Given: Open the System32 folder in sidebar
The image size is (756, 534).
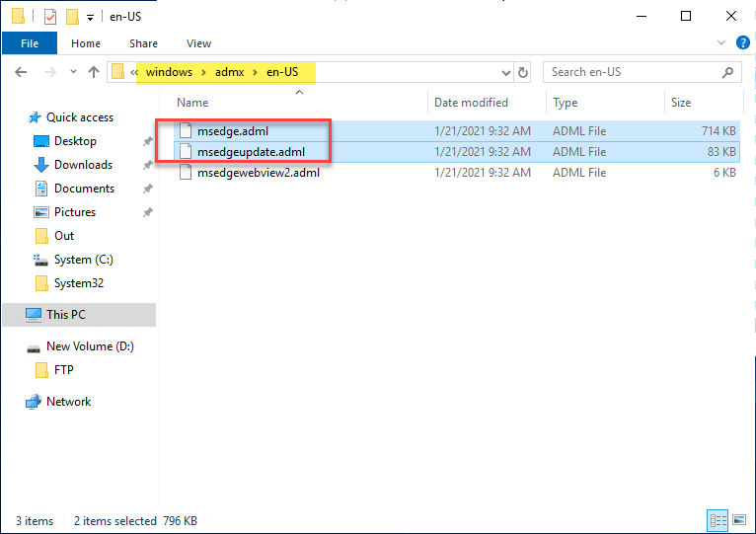Looking at the screenshot, I should coord(79,282).
